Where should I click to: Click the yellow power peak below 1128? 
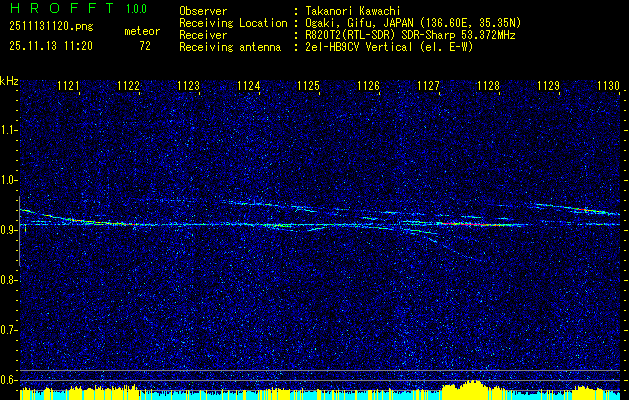[x=474, y=389]
